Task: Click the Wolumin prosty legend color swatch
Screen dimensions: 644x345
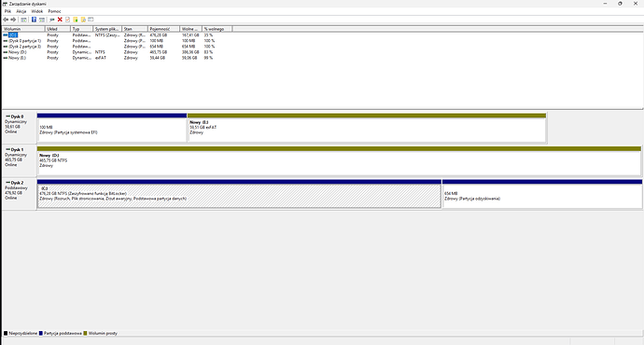Action: (x=86, y=334)
